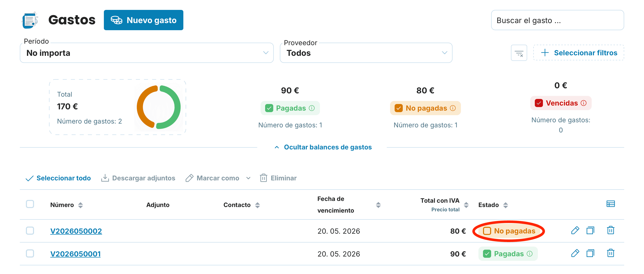
Task: Collapse balances with Ocultar balances de gastos
Action: click(x=323, y=147)
